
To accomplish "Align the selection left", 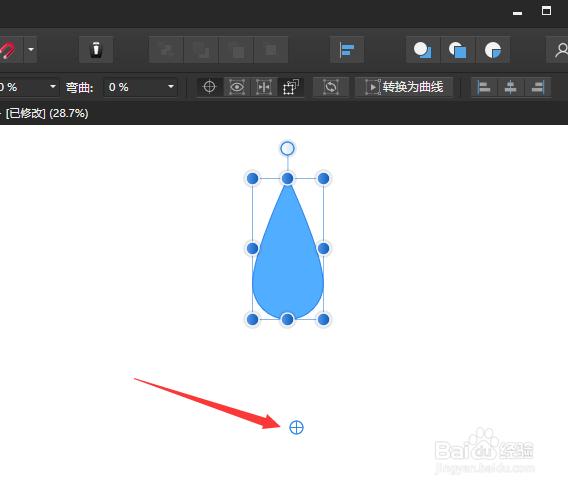I will click(484, 87).
